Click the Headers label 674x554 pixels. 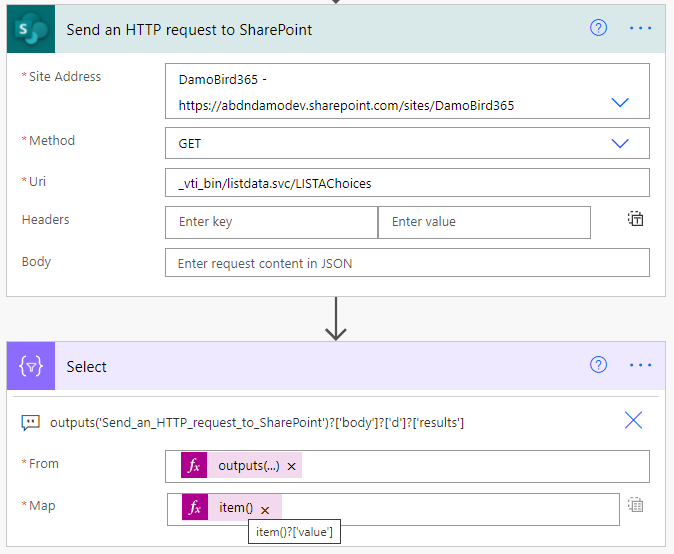(46, 220)
